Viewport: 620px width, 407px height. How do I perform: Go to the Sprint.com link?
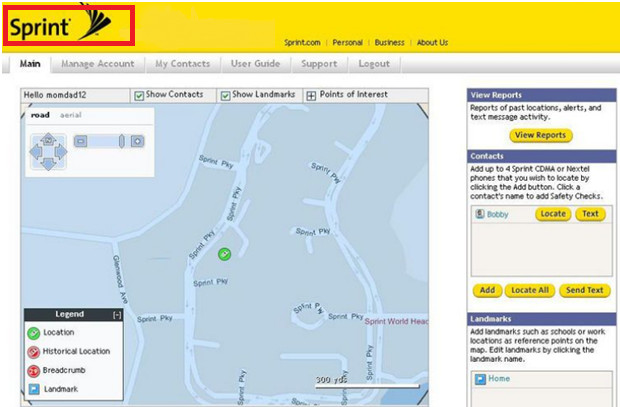point(302,42)
